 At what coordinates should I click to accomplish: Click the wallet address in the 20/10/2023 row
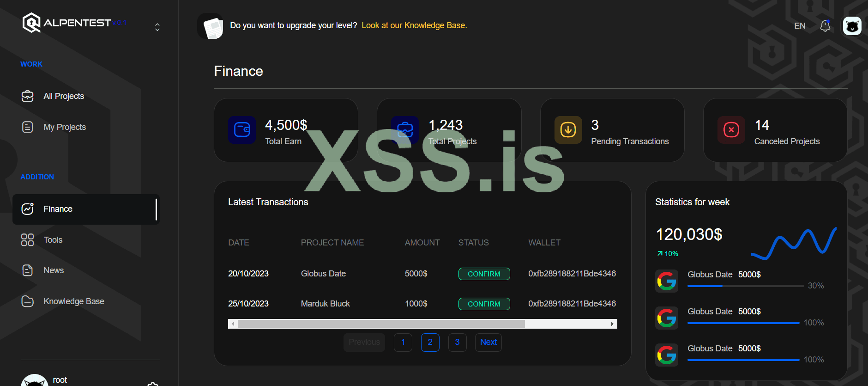point(573,274)
